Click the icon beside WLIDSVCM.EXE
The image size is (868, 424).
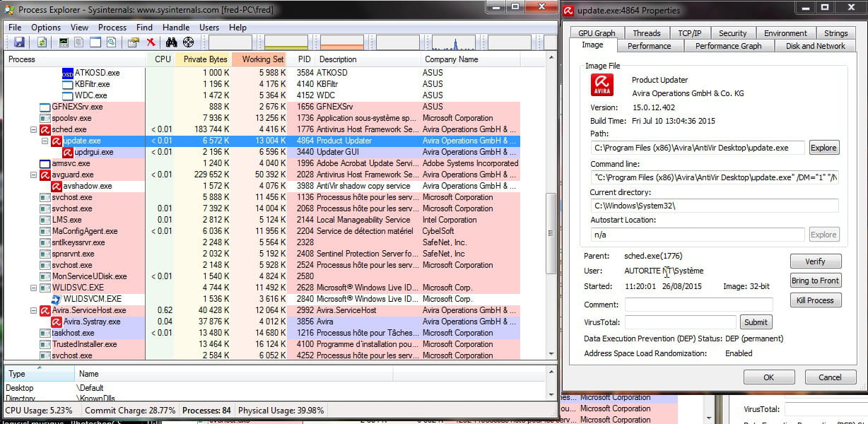[x=57, y=299]
